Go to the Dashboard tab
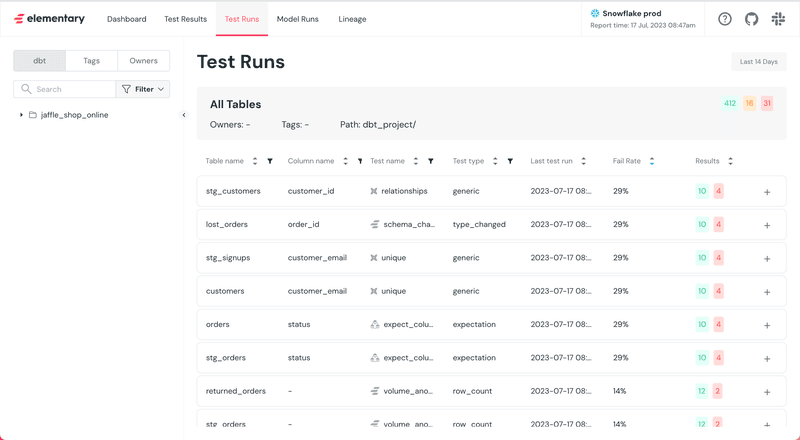Viewport: 800px width, 440px height. (127, 19)
